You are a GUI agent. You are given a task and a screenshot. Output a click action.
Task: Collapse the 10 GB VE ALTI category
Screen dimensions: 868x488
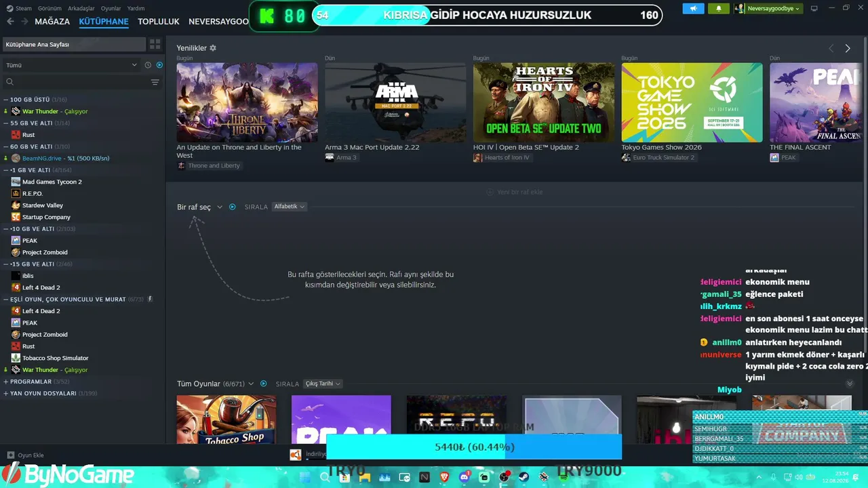(x=6, y=229)
